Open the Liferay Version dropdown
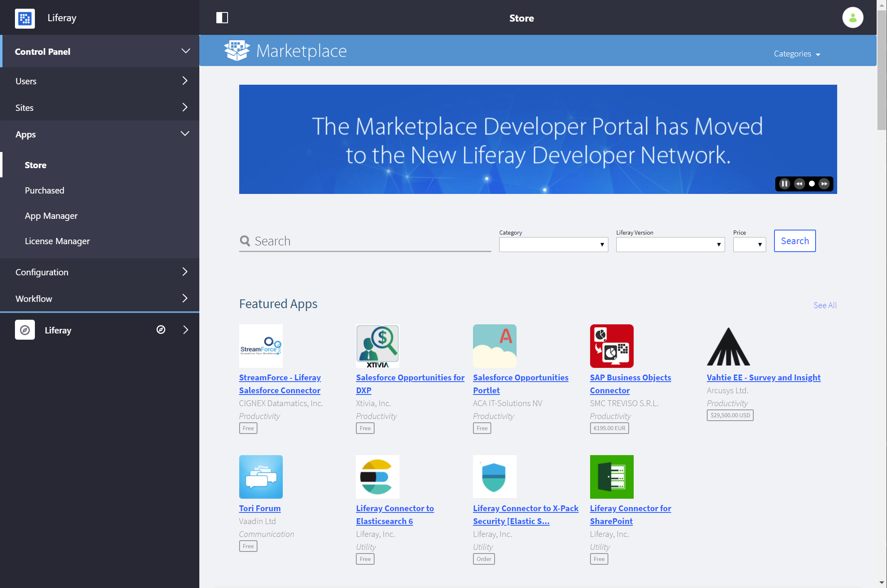The height and width of the screenshot is (588, 887). coord(669,244)
